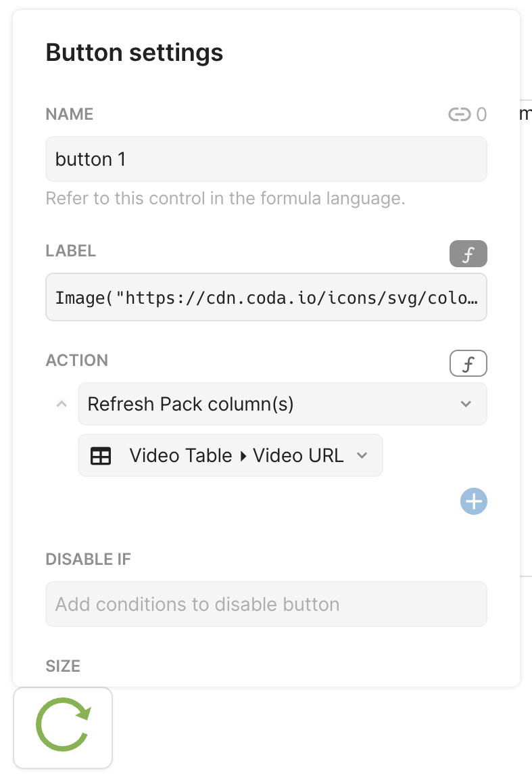The image size is (532, 782).
Task: Click the "Refer to this control" helper text
Action: point(225,199)
